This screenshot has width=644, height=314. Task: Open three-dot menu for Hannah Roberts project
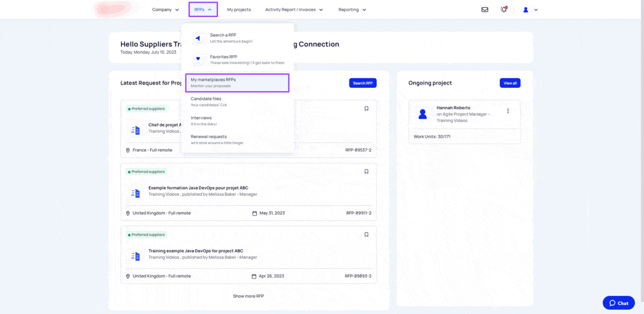pyautogui.click(x=508, y=111)
